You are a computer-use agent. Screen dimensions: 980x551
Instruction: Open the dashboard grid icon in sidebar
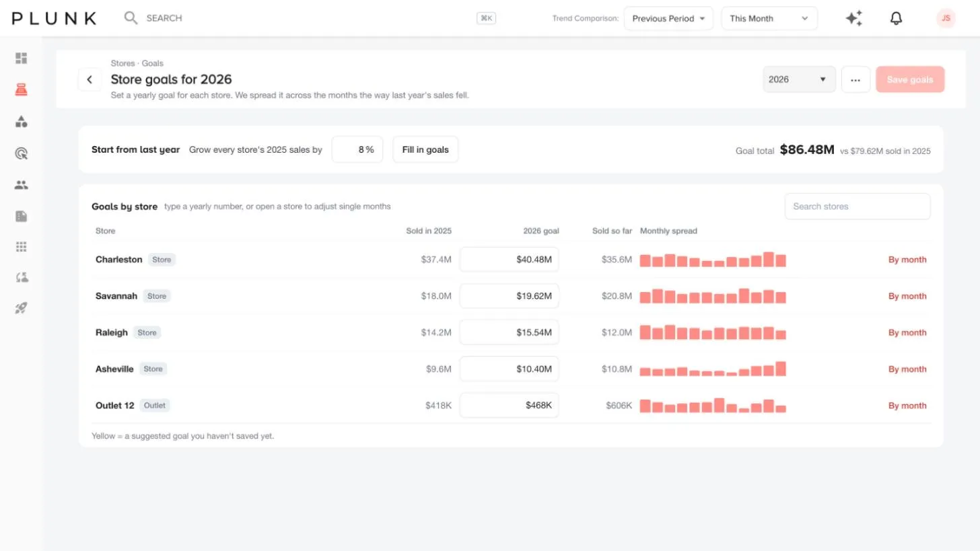(x=22, y=59)
